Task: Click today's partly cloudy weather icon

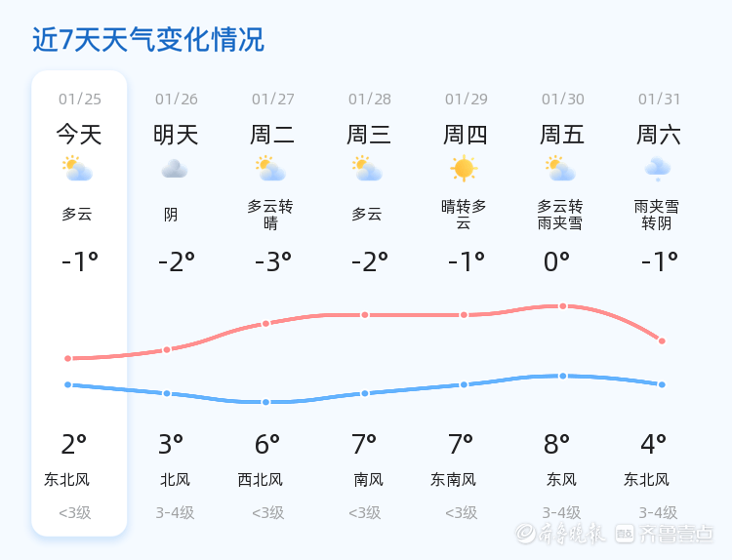Action: [x=77, y=169]
